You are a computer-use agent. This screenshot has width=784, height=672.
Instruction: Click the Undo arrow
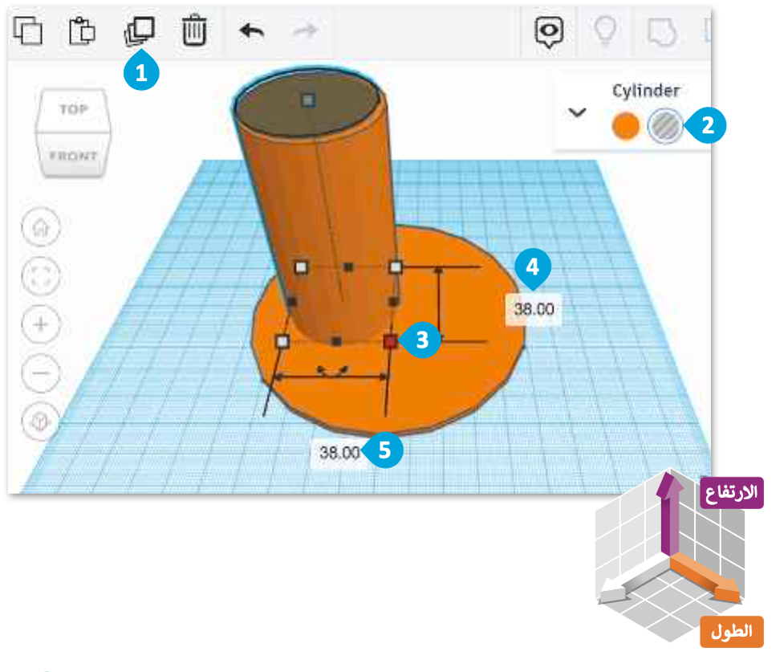[x=251, y=31]
